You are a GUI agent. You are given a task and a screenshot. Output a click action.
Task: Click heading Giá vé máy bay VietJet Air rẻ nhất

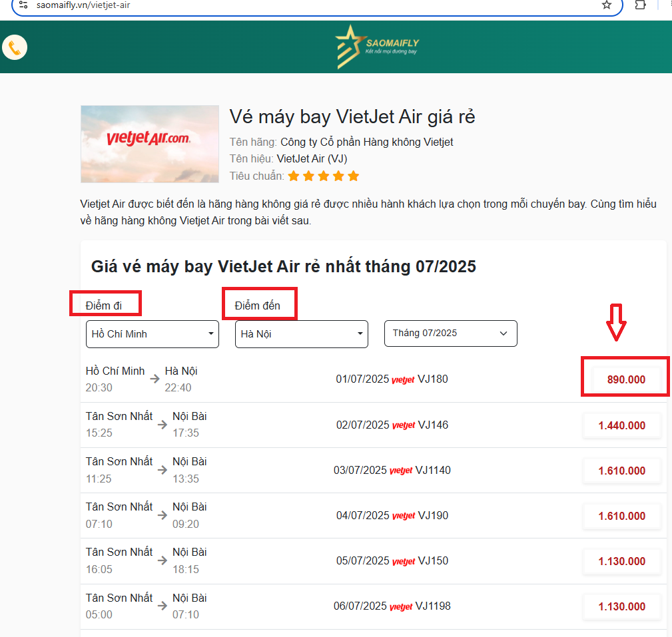pyautogui.click(x=284, y=266)
